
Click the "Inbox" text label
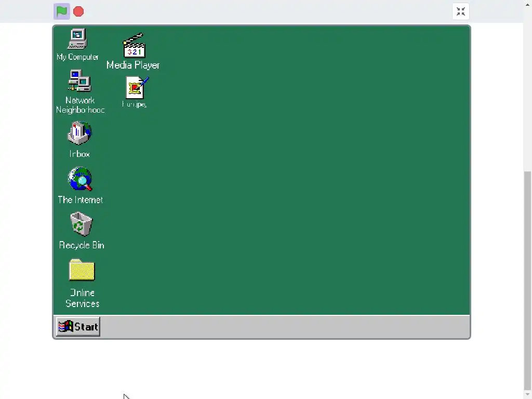(79, 154)
